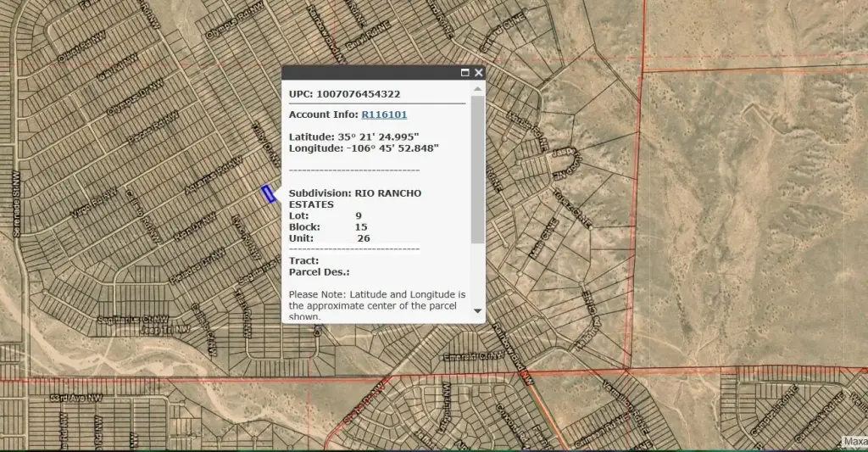Click the Maxar attribution text
This screenshot has width=868, height=452.
(x=854, y=442)
